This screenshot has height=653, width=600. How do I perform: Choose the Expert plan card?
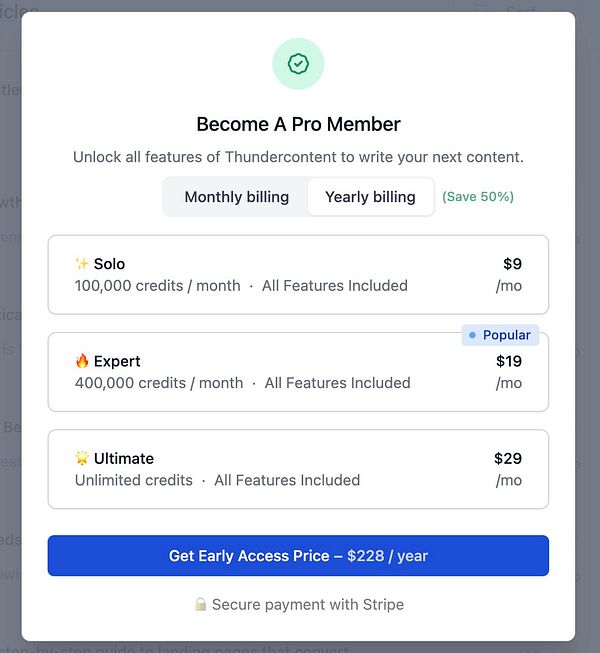pyautogui.click(x=298, y=372)
